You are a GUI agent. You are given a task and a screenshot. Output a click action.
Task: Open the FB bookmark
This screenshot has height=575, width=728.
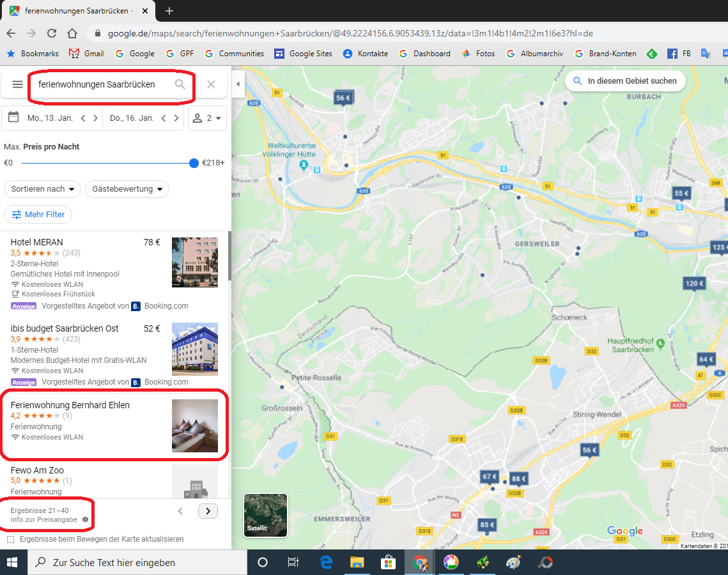pos(679,54)
